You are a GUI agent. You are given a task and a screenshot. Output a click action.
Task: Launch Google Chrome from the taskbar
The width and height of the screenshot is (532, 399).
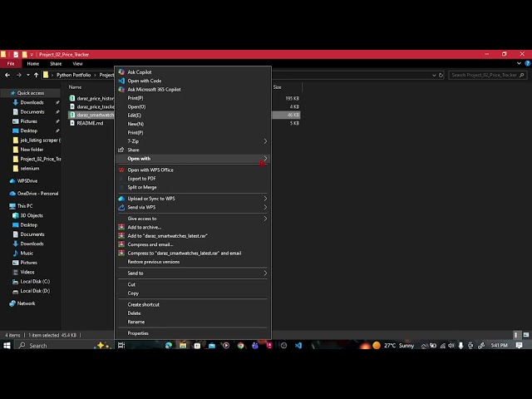(x=240, y=346)
